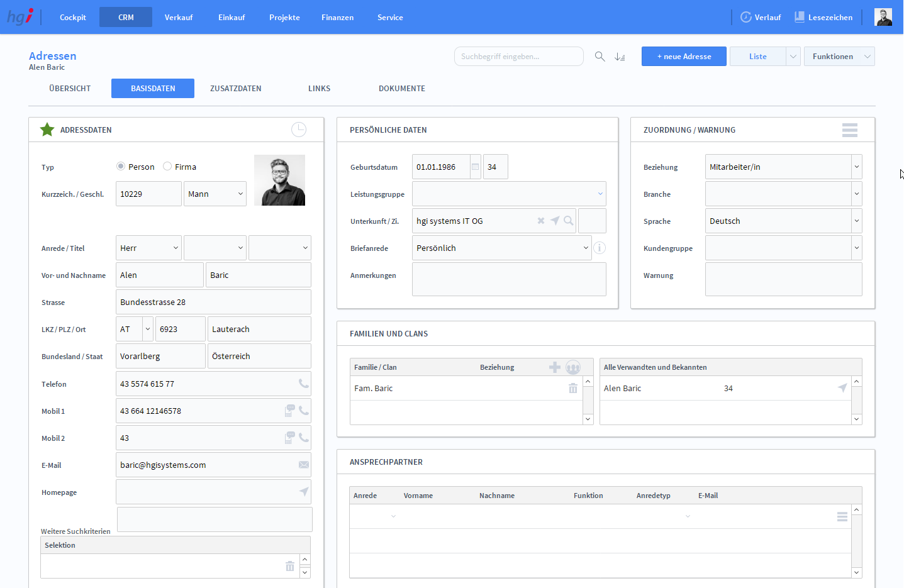
Task: Click into the Strasse field with Bundesstrasse 28
Action: tap(213, 302)
